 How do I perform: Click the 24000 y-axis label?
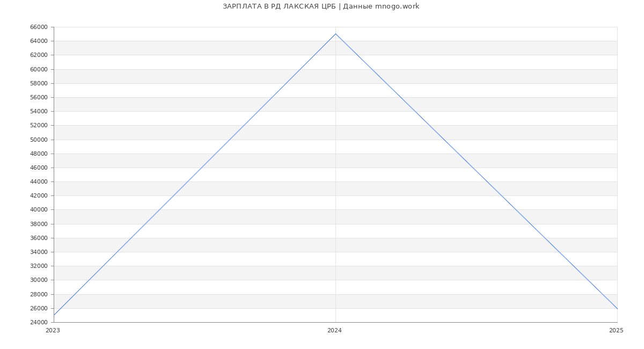coord(39,322)
